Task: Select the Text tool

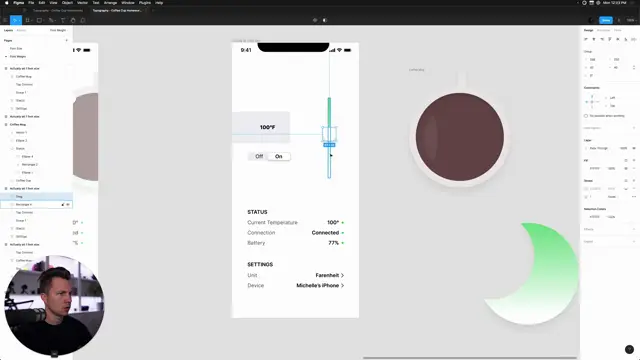Action: 63,20
